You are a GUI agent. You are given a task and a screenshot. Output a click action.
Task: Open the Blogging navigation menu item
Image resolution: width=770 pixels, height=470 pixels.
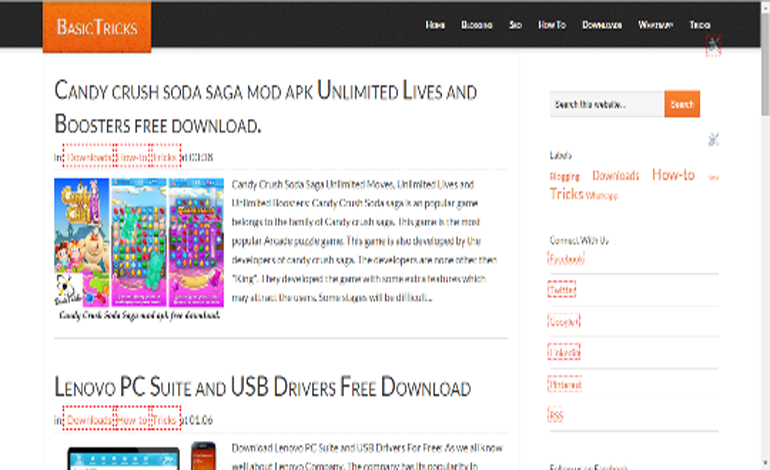476,25
